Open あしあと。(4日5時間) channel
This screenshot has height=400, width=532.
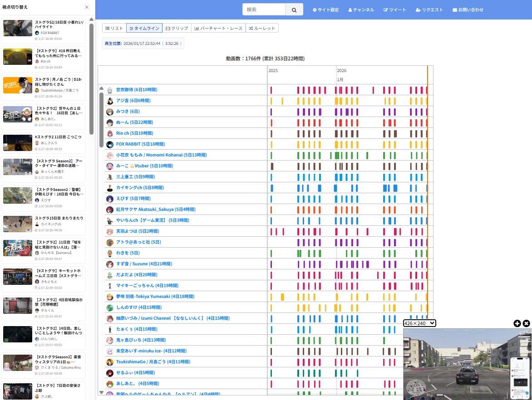138,383
